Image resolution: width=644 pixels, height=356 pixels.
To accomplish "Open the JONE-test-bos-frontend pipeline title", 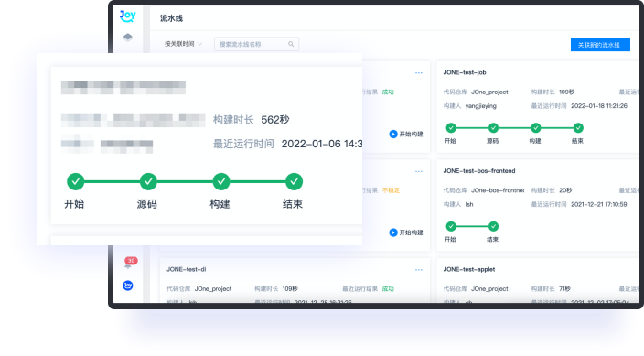I will pos(479,170).
